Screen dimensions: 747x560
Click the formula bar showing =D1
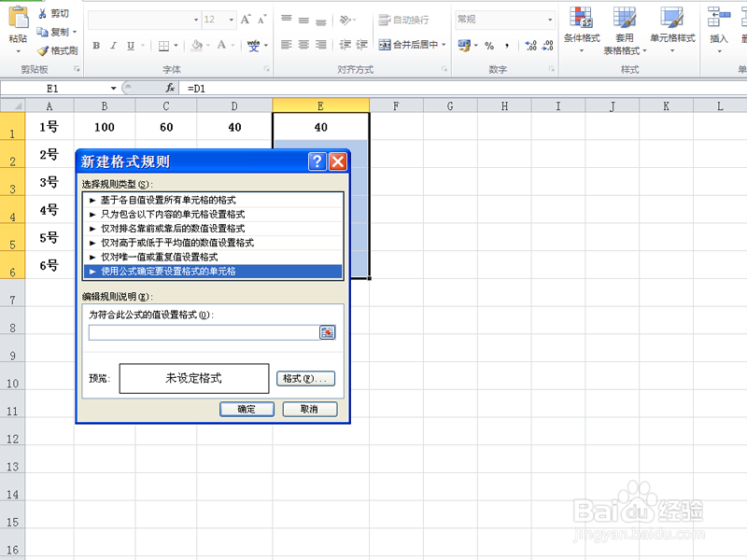[462, 89]
